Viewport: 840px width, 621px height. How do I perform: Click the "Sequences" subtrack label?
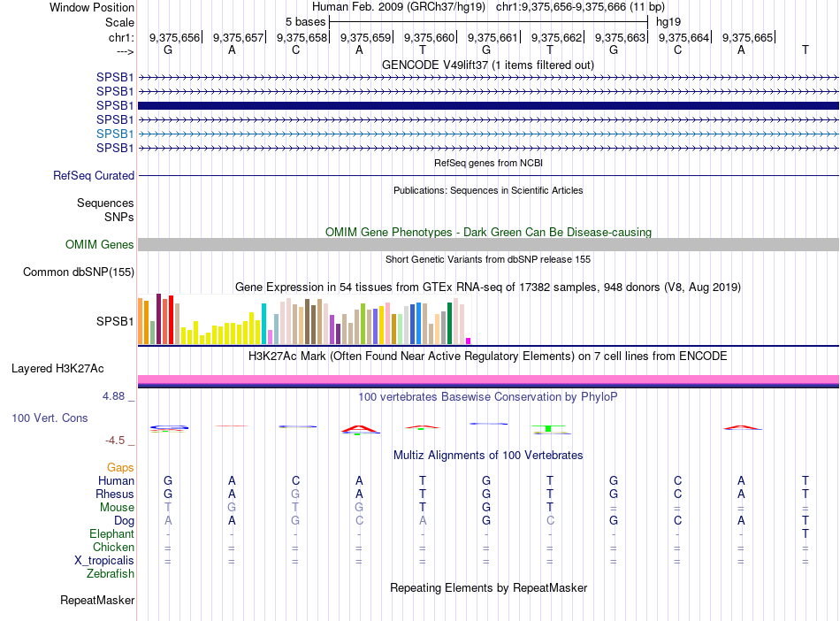coord(105,203)
